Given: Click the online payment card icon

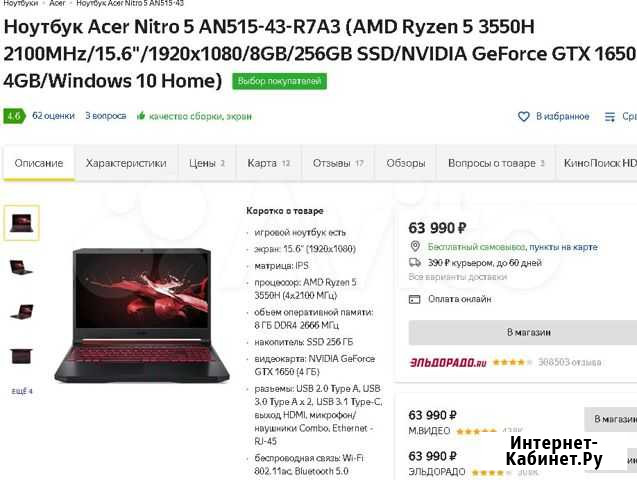Looking at the screenshot, I should pos(414,299).
